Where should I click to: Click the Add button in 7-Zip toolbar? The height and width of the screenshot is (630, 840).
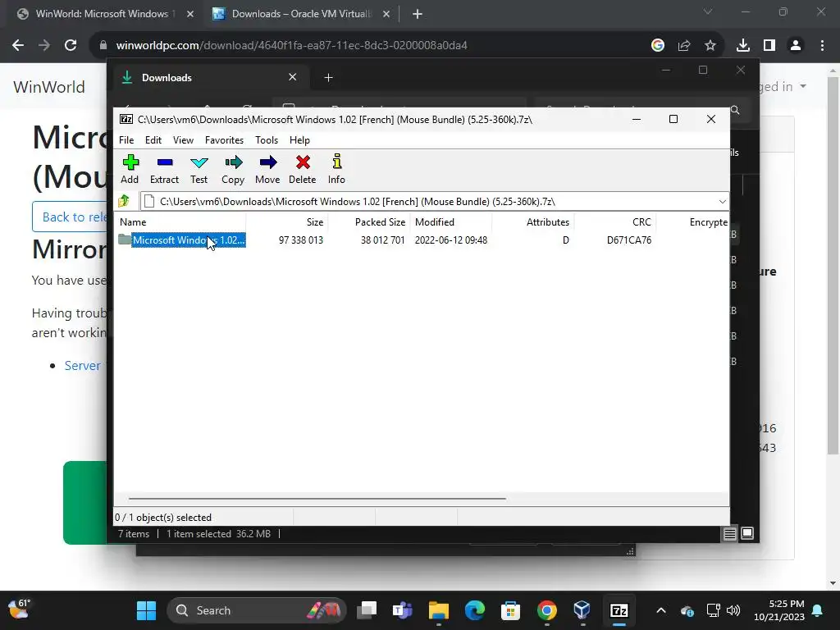click(130, 169)
